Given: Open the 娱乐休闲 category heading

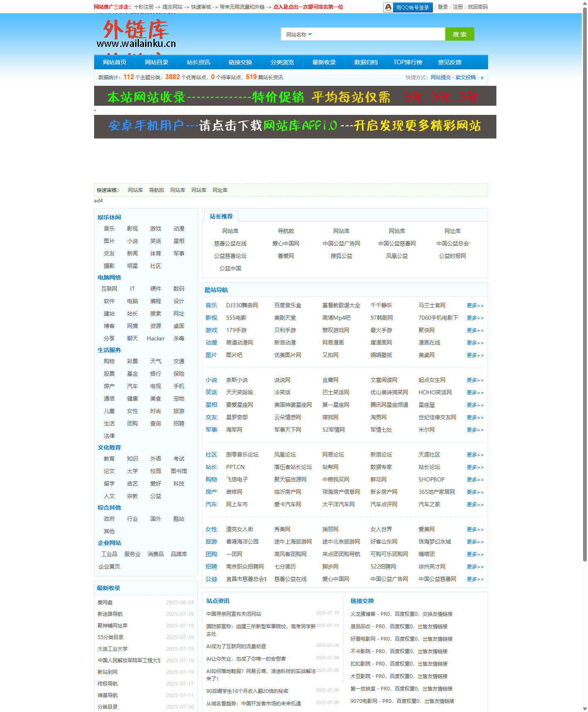Looking at the screenshot, I should click(109, 217).
